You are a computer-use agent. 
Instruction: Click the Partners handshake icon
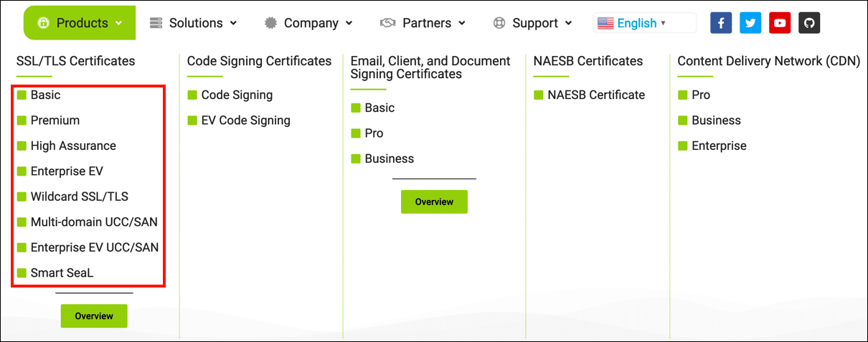(x=388, y=23)
